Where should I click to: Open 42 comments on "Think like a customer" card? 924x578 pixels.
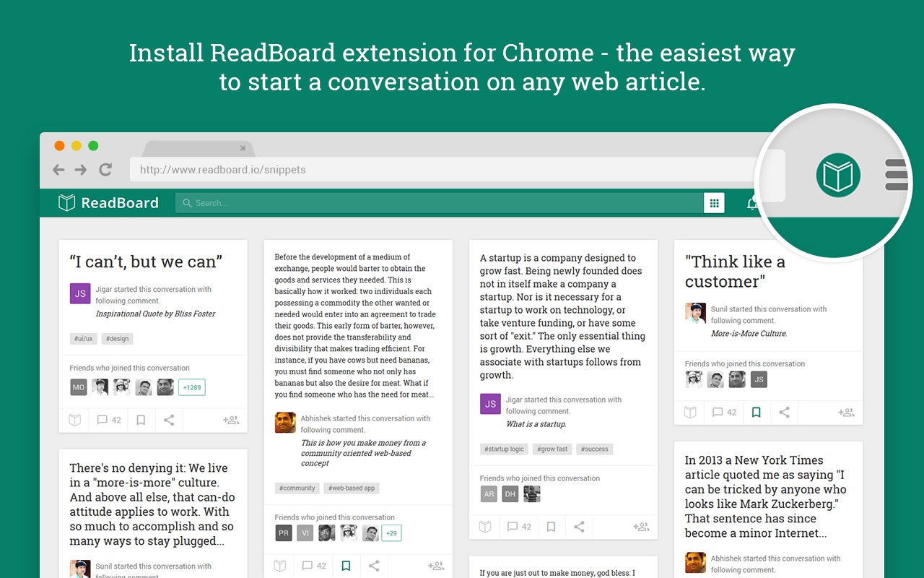click(724, 413)
